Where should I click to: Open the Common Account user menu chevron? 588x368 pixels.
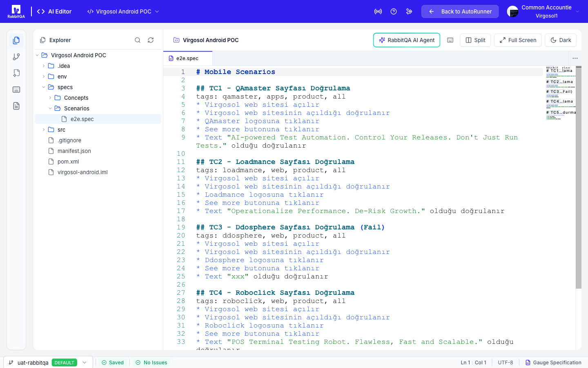577,11
